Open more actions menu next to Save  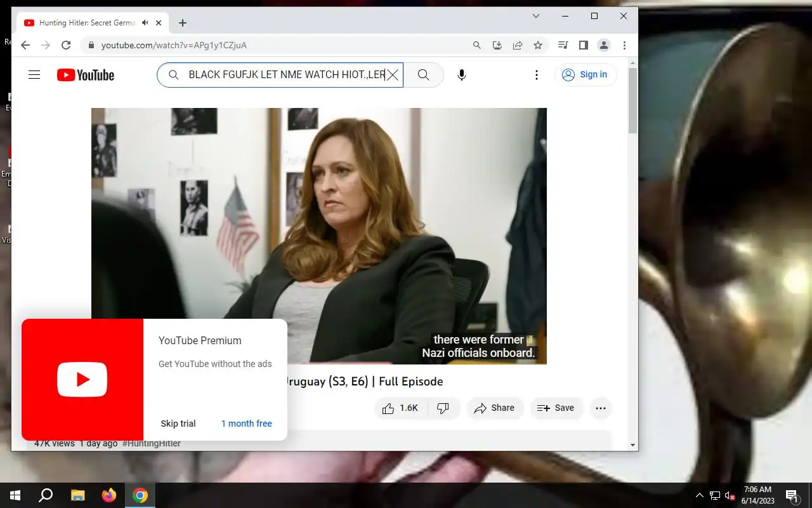click(601, 408)
